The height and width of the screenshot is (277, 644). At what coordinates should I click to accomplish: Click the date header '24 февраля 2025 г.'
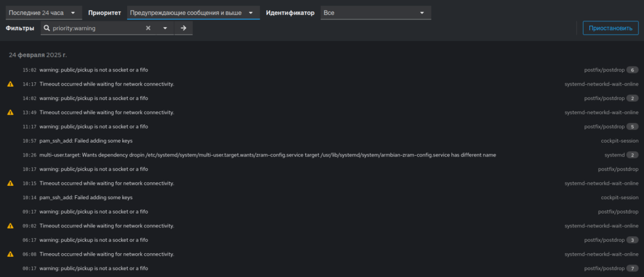[x=38, y=55]
